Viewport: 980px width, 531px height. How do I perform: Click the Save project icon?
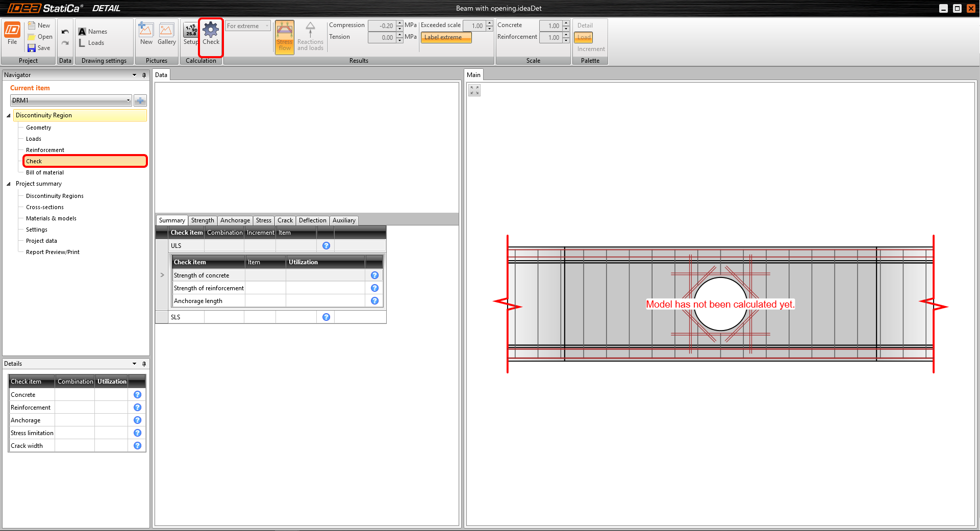tap(32, 48)
